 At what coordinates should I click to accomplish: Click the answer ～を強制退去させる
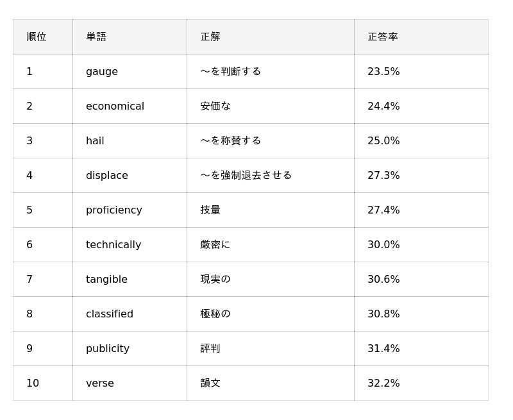coord(246,175)
